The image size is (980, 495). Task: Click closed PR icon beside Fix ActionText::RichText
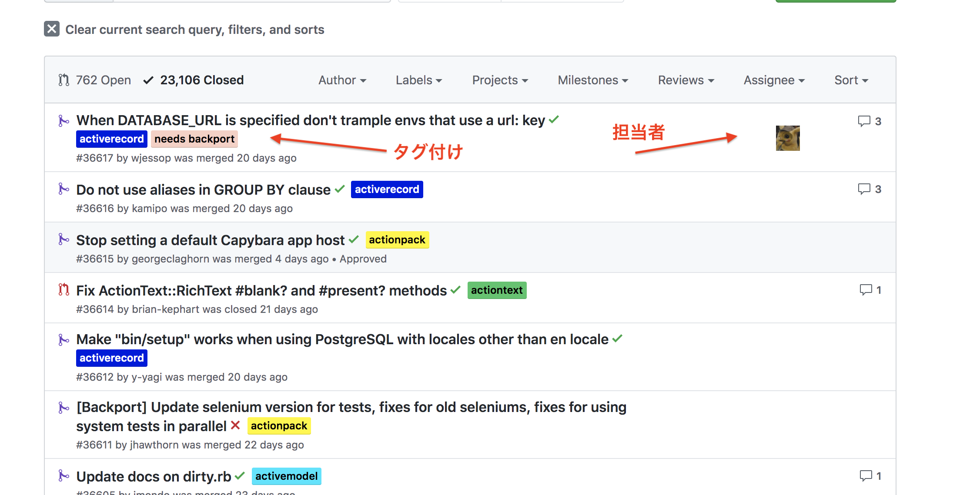click(x=64, y=290)
